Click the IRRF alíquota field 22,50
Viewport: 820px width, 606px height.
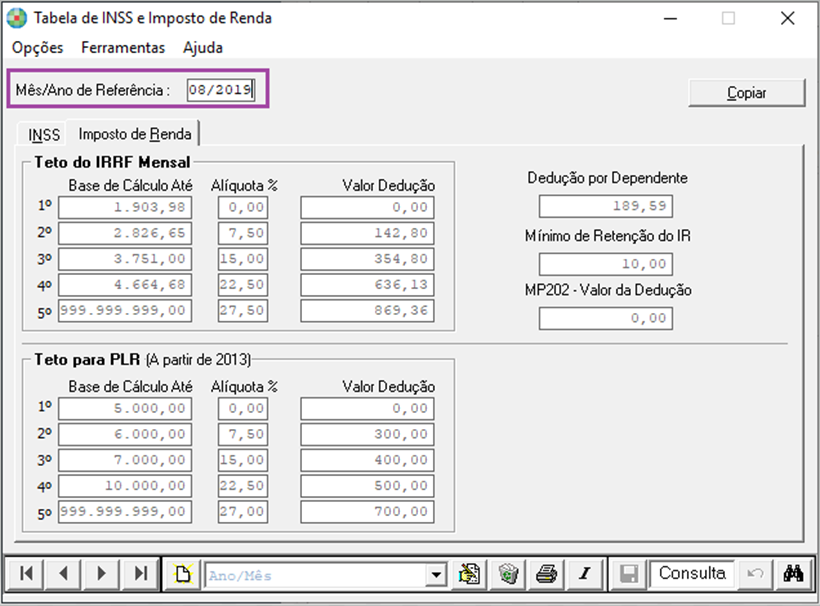click(243, 285)
